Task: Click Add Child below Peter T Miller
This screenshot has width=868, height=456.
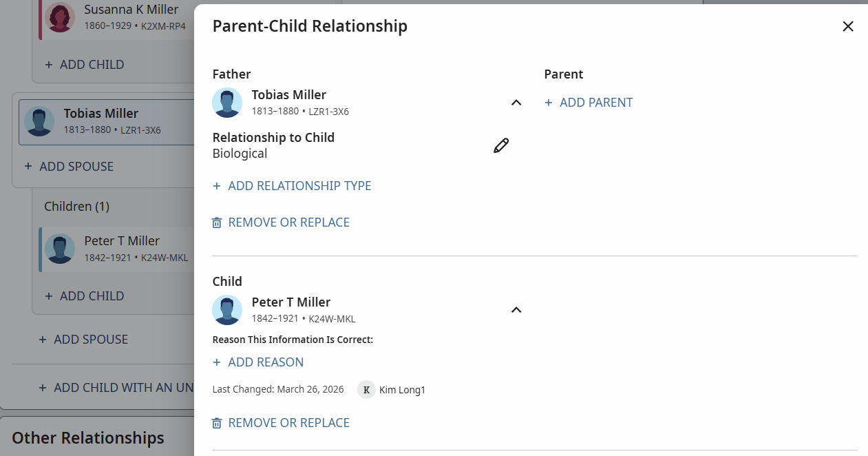Action: click(x=85, y=296)
